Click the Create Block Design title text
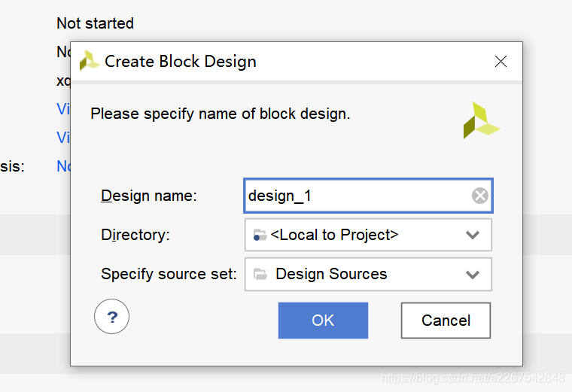 (x=181, y=62)
